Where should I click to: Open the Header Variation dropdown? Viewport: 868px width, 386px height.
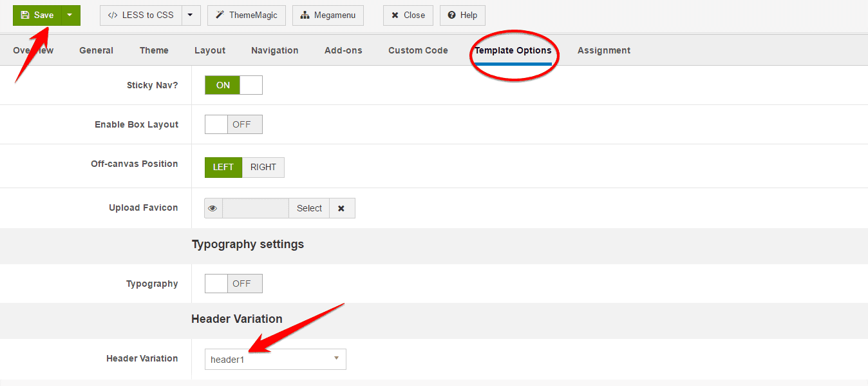(x=275, y=359)
